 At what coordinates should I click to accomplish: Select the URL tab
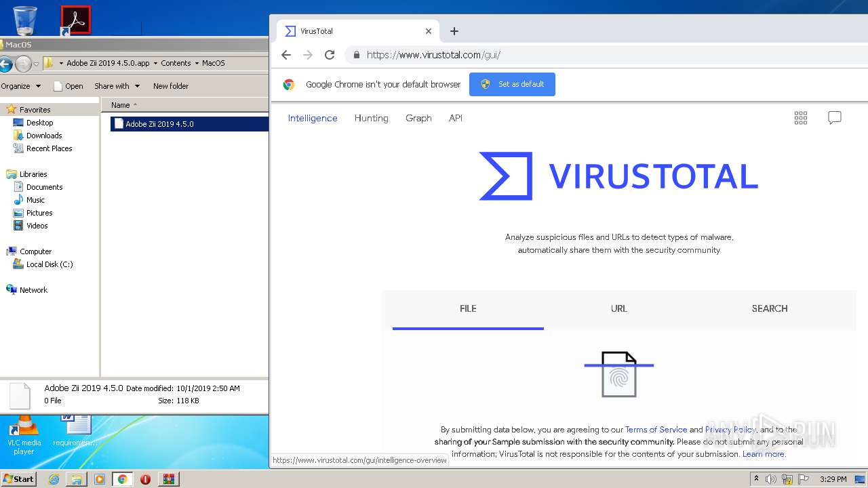coord(619,308)
